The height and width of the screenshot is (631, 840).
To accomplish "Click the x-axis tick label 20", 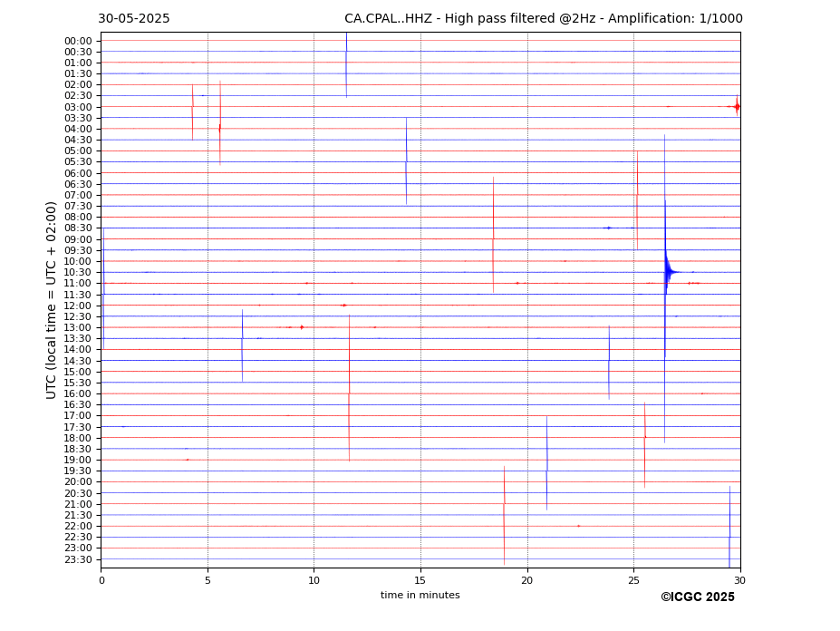I will pos(527,580).
